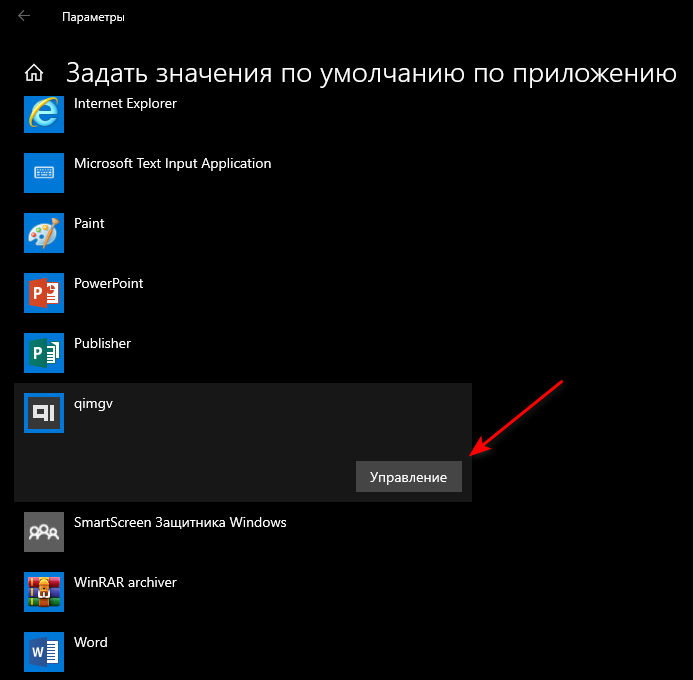Pick the Publisher entry text
Viewport: 693px width, 680px height.
pos(103,343)
